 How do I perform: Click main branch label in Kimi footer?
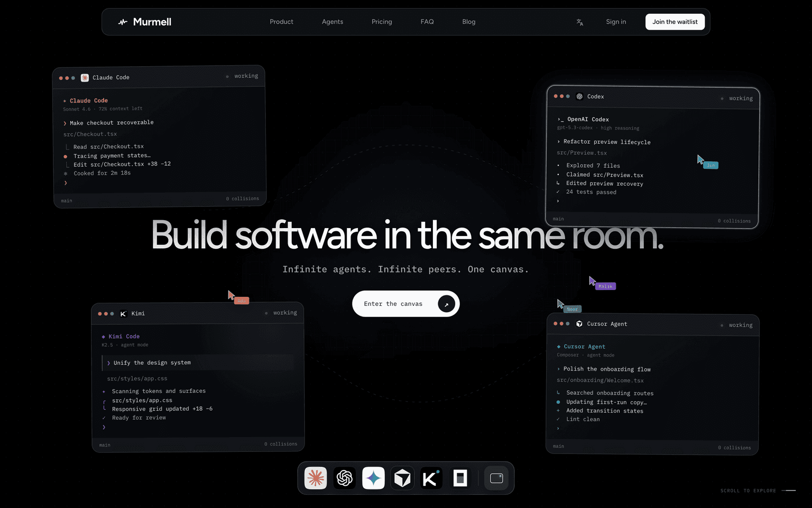[105, 445]
